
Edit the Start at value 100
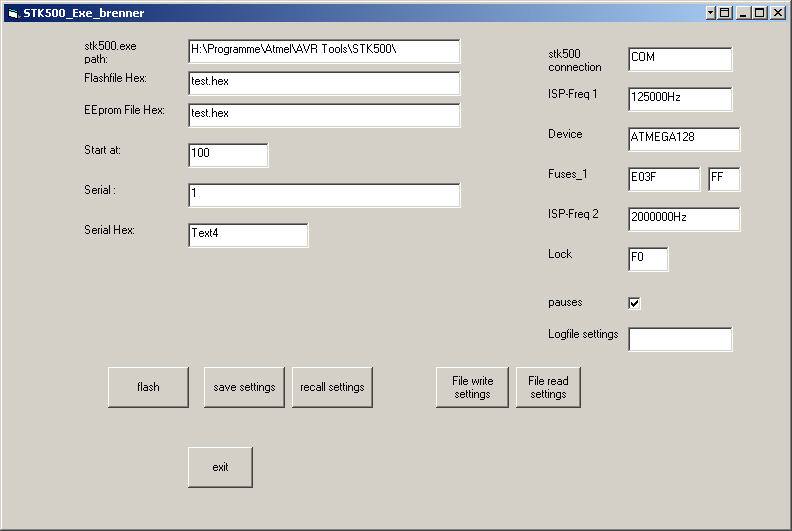pyautogui.click(x=228, y=155)
